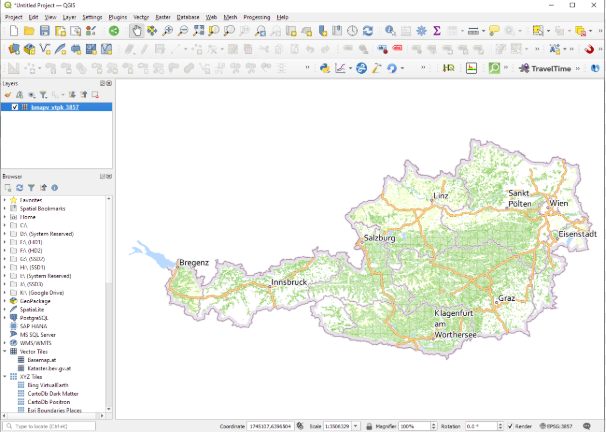This screenshot has height=432, width=606.
Task: Open a project with the folder icon
Action: coord(29,31)
